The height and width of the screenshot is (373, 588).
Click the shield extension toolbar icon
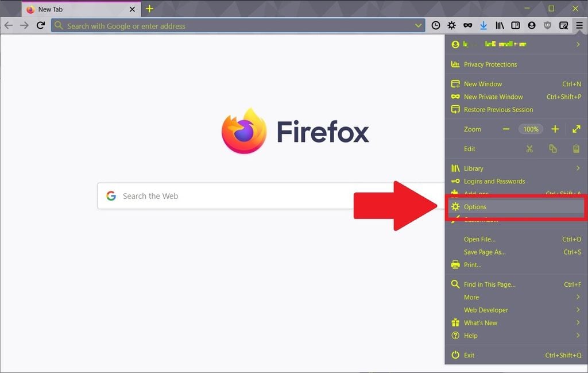click(x=547, y=25)
